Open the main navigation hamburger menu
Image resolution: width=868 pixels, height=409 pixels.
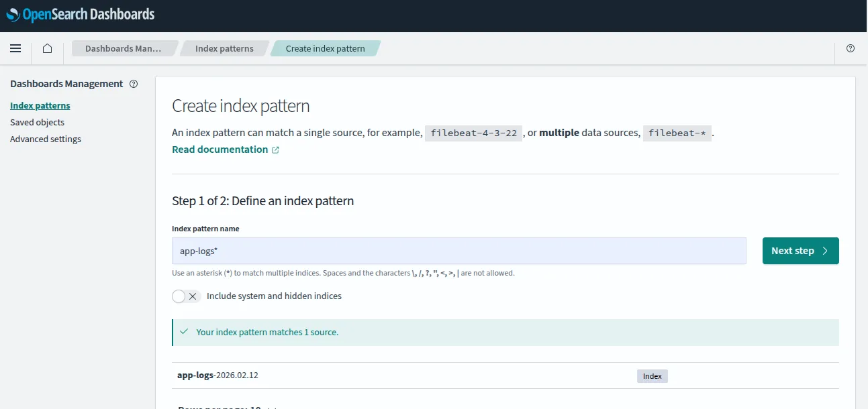point(15,48)
